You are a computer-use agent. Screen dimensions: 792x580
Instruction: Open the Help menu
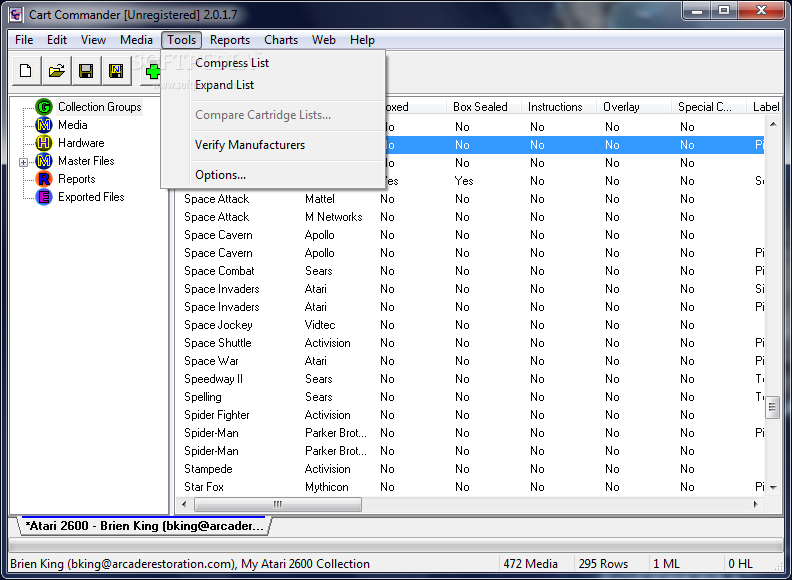coord(362,40)
